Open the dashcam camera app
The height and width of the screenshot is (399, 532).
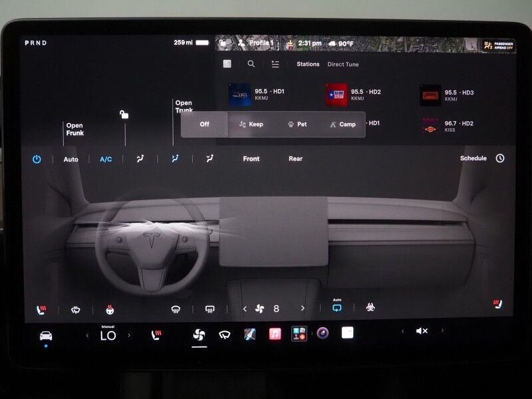(x=323, y=333)
